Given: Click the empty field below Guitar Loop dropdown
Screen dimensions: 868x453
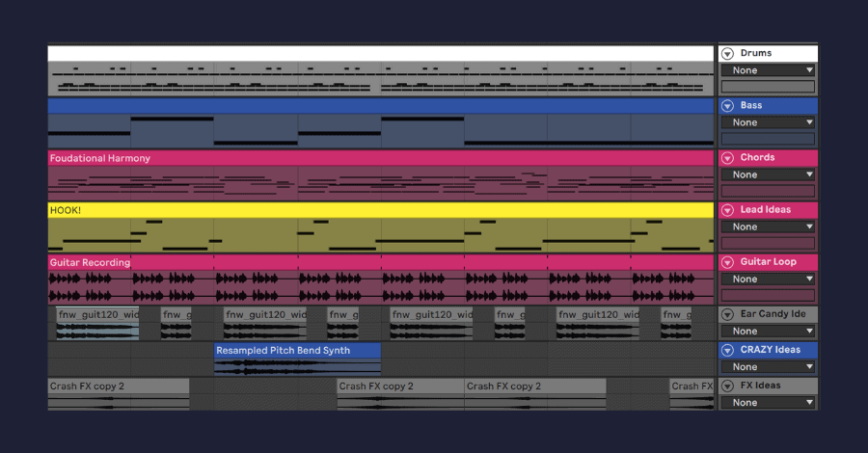Looking at the screenshot, I should tap(768, 295).
